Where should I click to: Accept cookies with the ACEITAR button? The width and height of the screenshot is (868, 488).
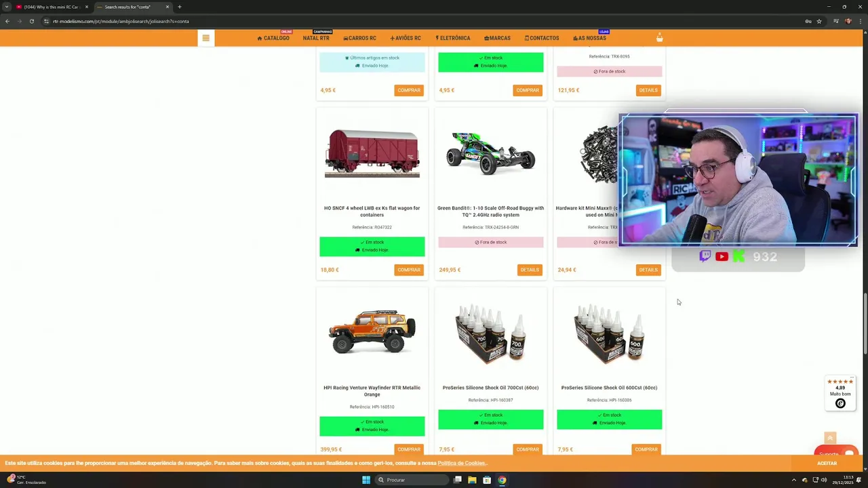[827, 463]
